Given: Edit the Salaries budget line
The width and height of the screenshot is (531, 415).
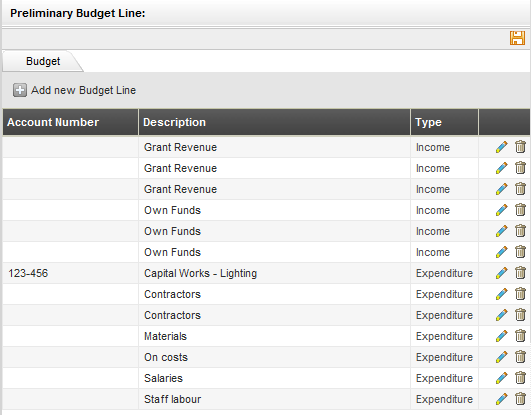Looking at the screenshot, I should coord(502,378).
